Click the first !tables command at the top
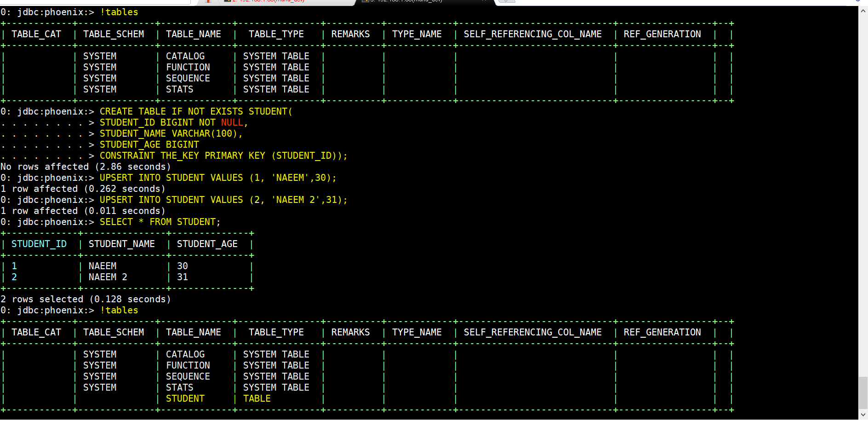Viewport: 868px width, 421px height. [x=119, y=12]
